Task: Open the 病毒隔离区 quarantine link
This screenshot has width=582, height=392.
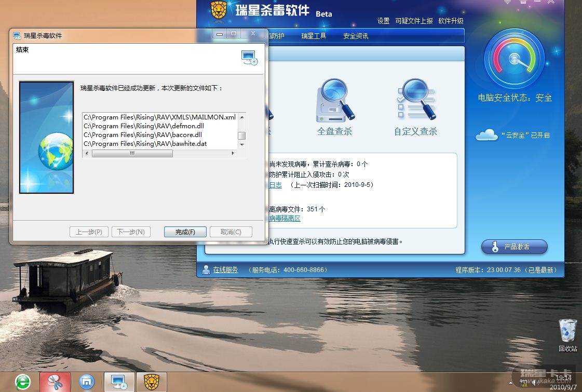Action: tap(285, 218)
